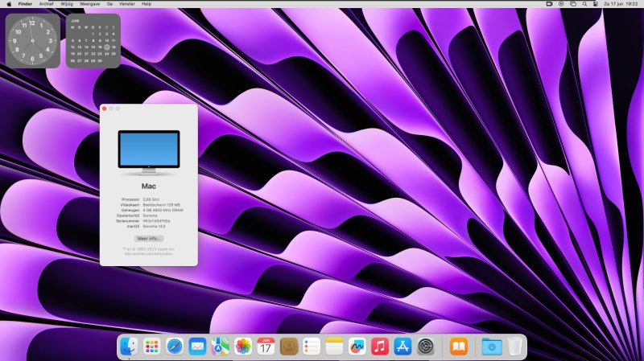Viewport: 644px width, 361px height.
Task: Open Maps from the Dock
Action: tap(220, 347)
